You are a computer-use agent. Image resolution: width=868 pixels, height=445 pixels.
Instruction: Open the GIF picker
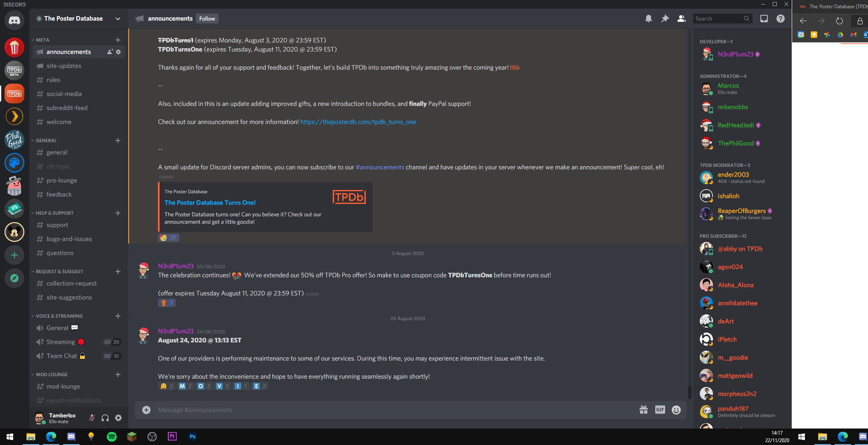click(660, 410)
